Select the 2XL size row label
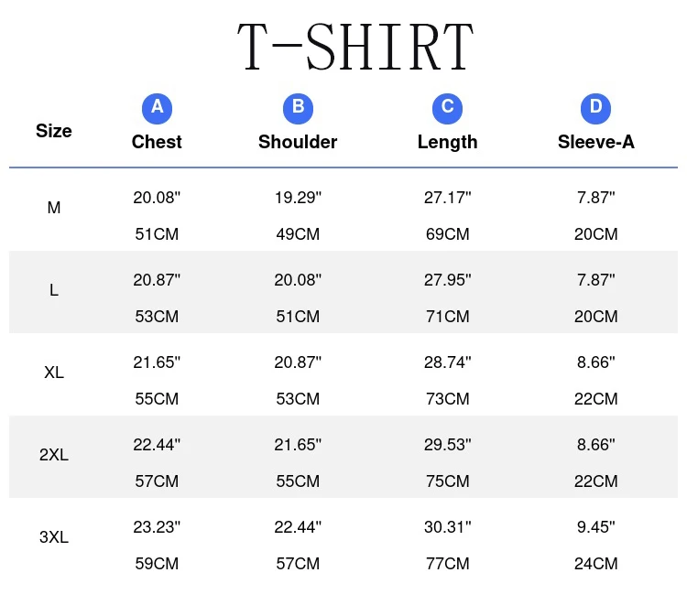Viewport: 687px width, 616px height. (x=54, y=455)
